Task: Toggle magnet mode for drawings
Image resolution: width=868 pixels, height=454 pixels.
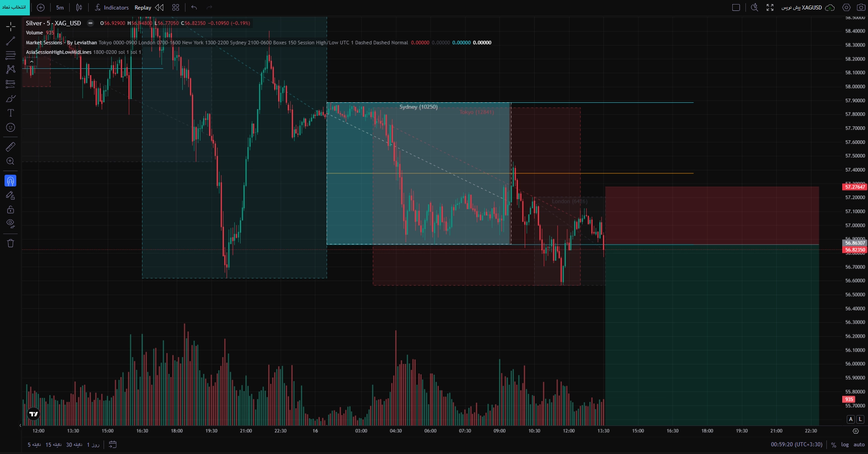Action: click(x=10, y=181)
